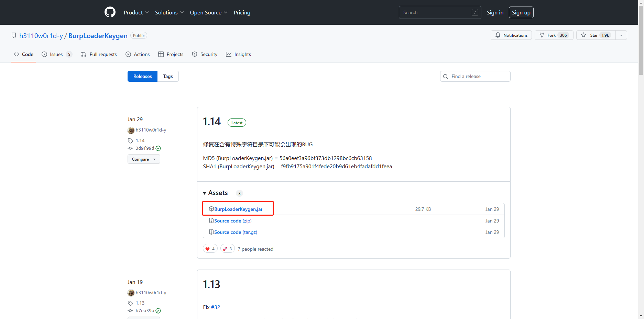Screen dimensions: 644x319
Task: Download Source code (tar.gz)
Action: (x=236, y=232)
